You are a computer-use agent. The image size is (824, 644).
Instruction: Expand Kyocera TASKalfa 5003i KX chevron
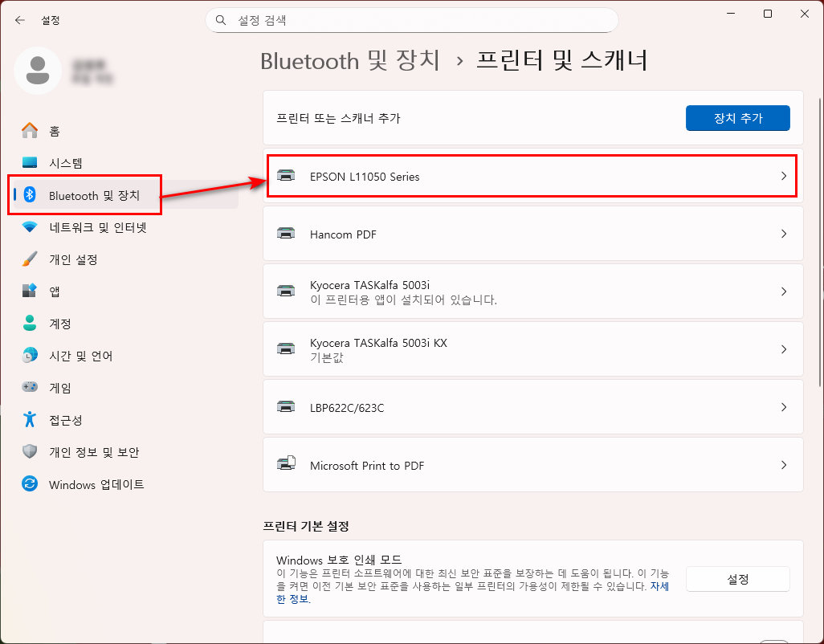[x=784, y=349]
